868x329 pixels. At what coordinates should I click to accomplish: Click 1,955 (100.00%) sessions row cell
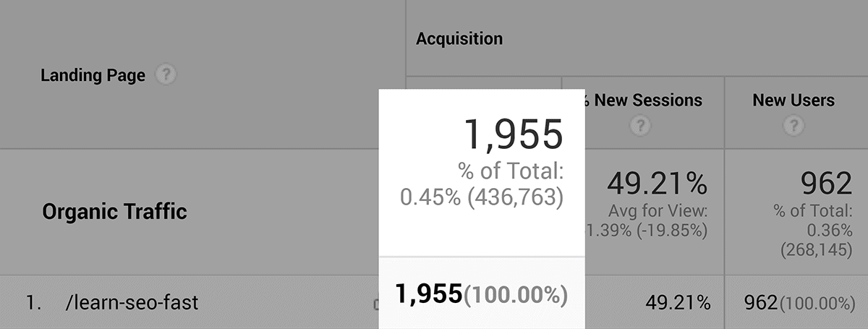coord(481,294)
